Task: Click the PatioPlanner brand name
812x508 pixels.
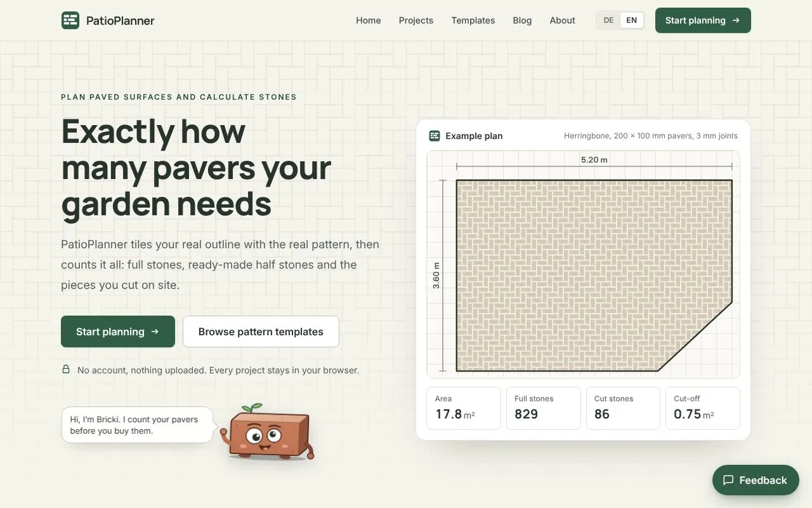Action: click(121, 20)
